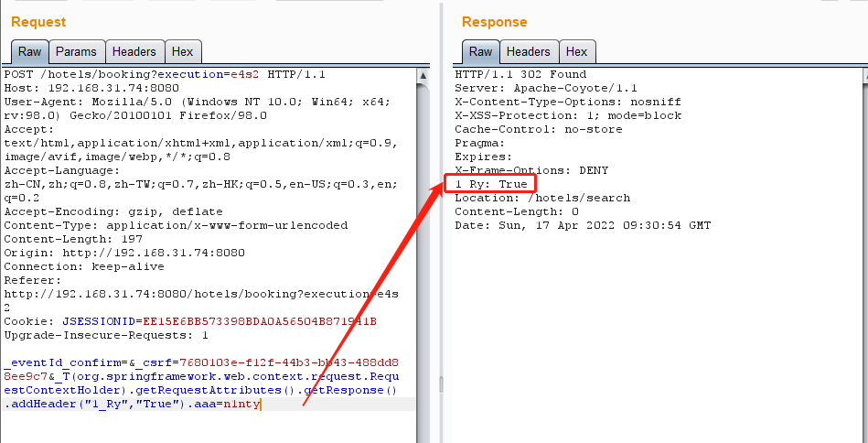Select the Request Raw tab
This screenshot has width=868, height=443.
30,52
